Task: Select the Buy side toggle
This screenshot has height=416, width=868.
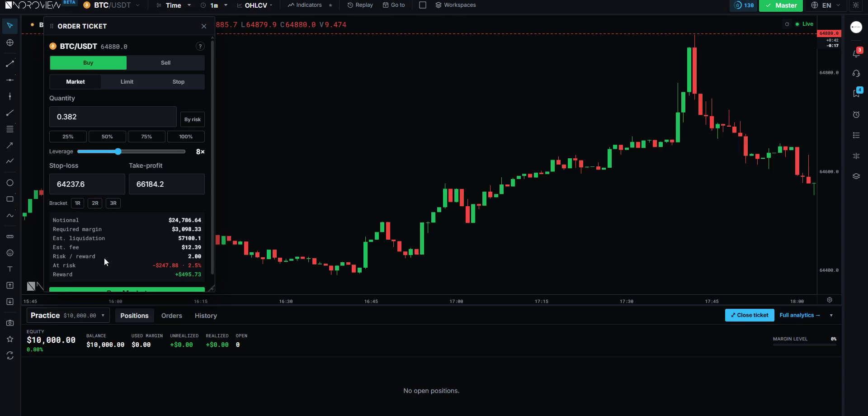Action: point(88,63)
